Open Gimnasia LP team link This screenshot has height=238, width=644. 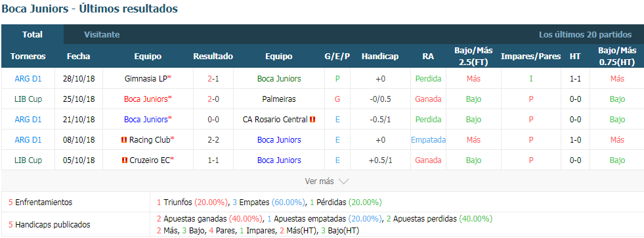[146, 78]
